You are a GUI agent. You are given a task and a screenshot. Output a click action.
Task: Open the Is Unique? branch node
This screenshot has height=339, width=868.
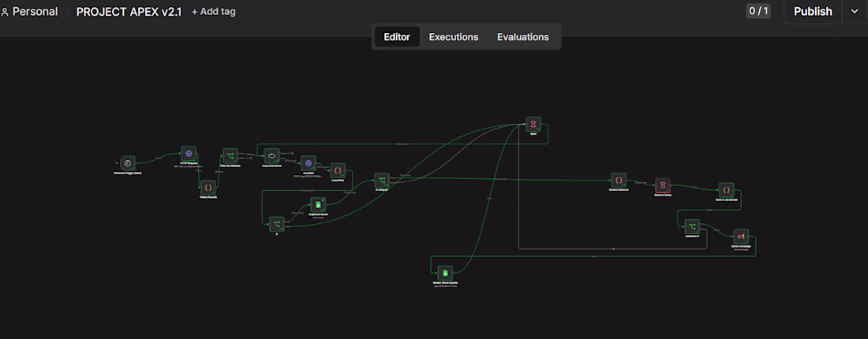(381, 181)
